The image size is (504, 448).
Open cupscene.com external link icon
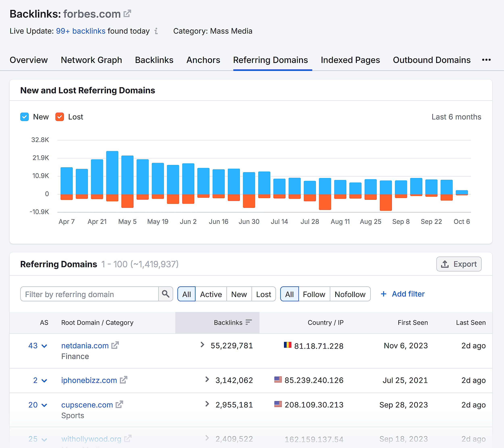coord(119,405)
